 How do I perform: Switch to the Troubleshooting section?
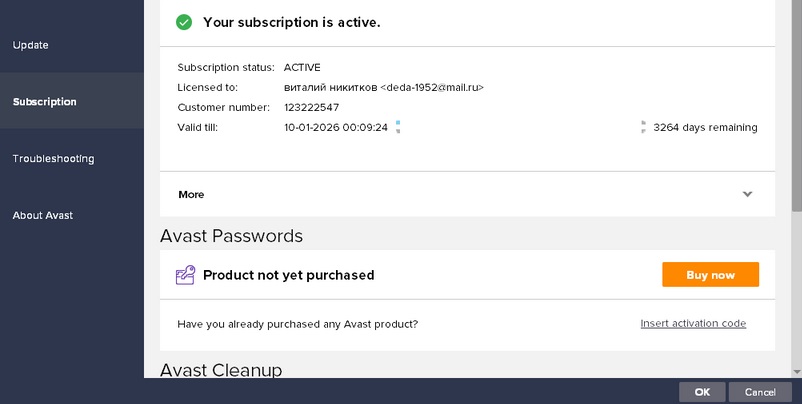coord(53,158)
